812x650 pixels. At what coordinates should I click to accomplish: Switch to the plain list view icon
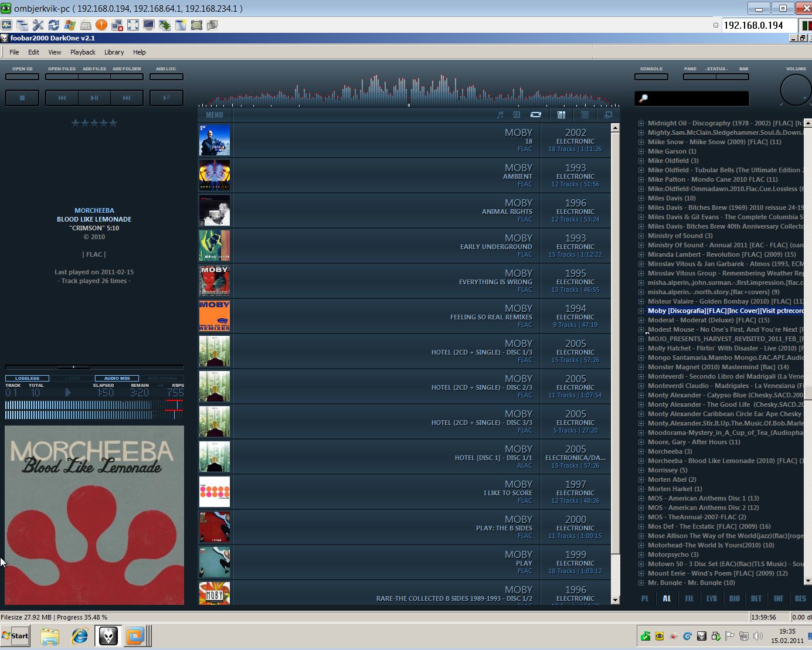(585, 115)
